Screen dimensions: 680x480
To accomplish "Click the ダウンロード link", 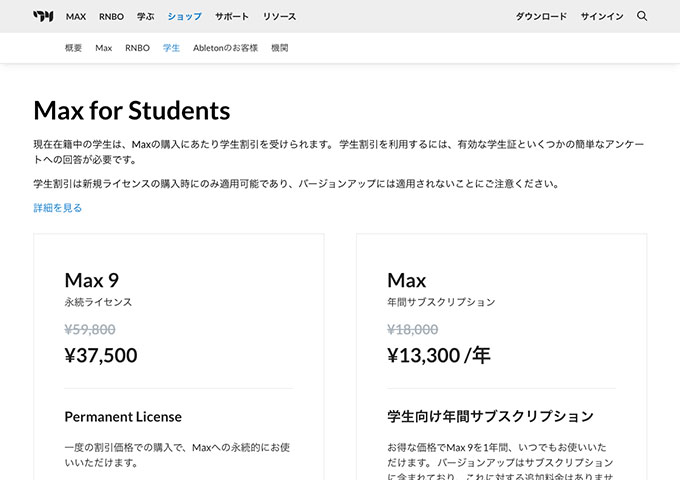I will pos(541,16).
